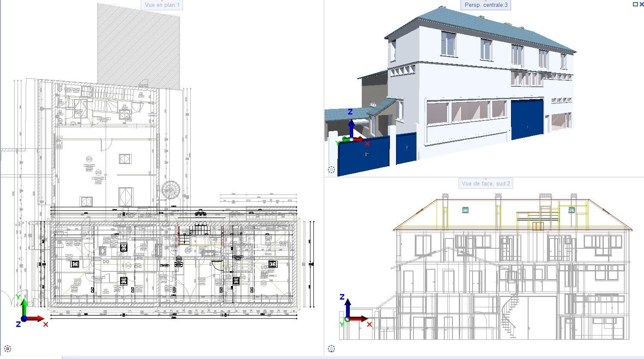644x359 pixels.
Task: Select the 'Persp. centrale:3' viewport title
Action: 486,5
